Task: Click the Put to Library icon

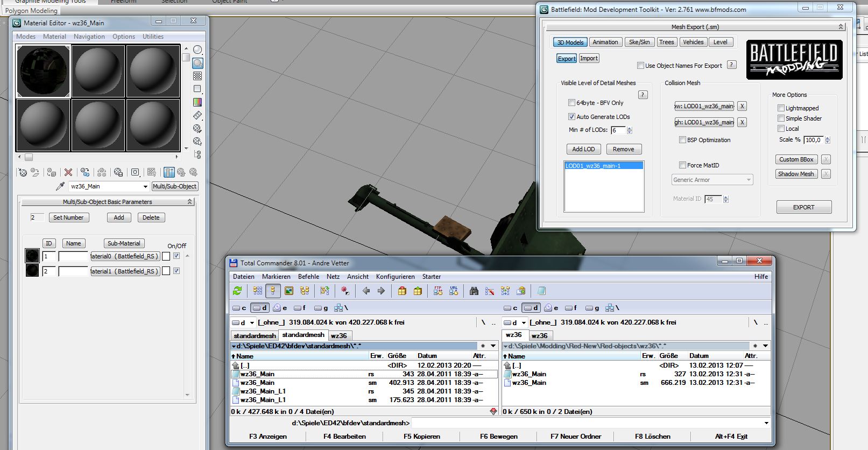Action: [x=118, y=172]
